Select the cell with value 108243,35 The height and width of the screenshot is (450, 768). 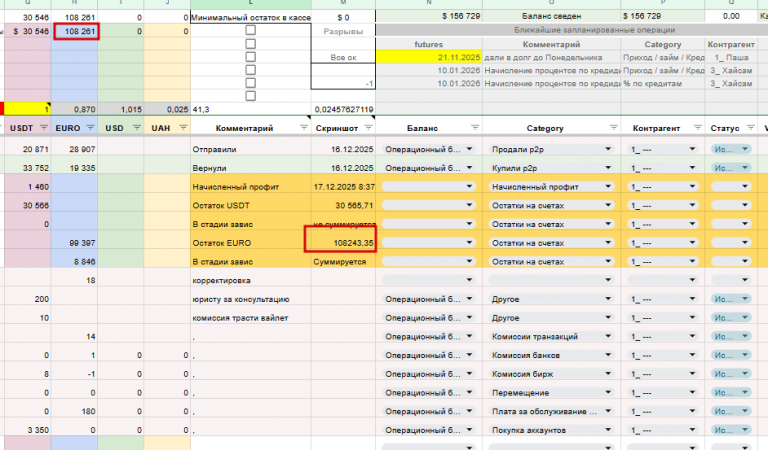pos(343,243)
